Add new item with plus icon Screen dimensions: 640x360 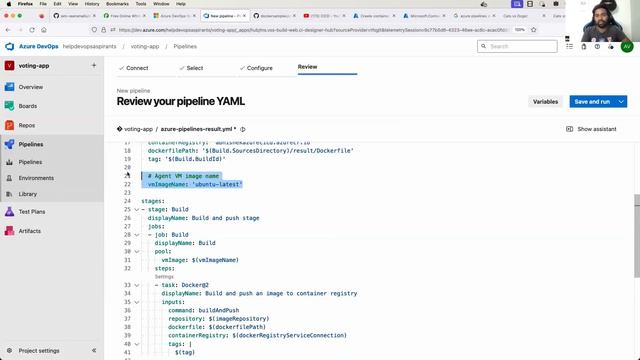(94, 65)
